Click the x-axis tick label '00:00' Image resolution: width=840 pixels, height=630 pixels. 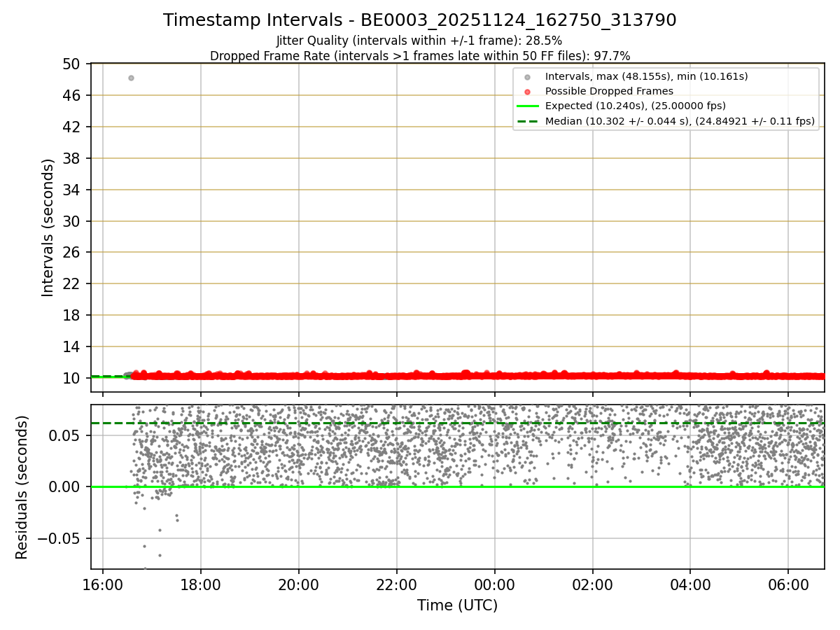click(x=495, y=585)
